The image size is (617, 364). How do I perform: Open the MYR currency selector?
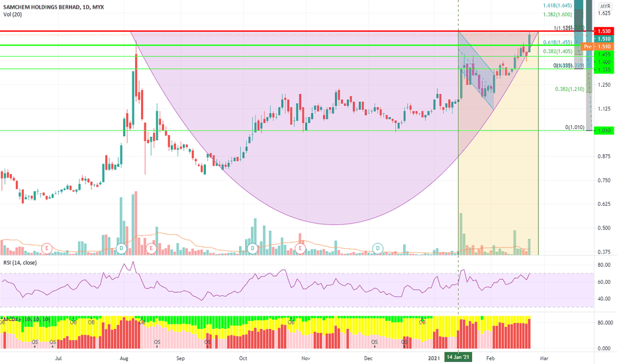pyautogui.click(x=605, y=7)
